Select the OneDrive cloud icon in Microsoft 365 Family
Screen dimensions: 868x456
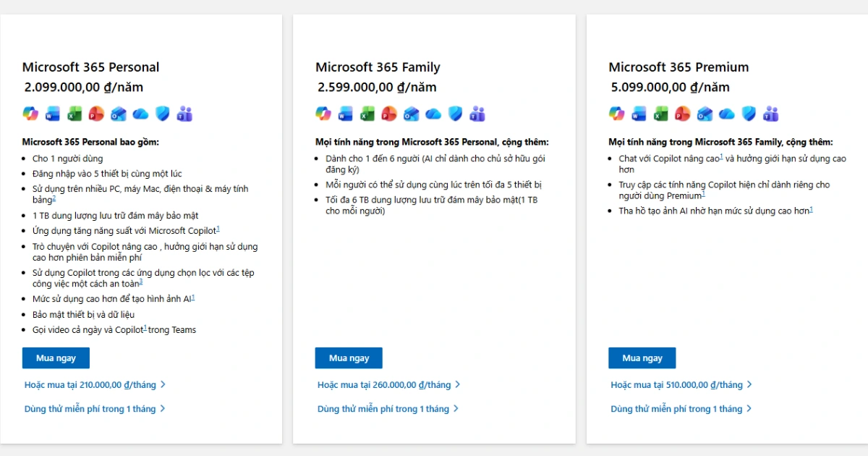[434, 114]
